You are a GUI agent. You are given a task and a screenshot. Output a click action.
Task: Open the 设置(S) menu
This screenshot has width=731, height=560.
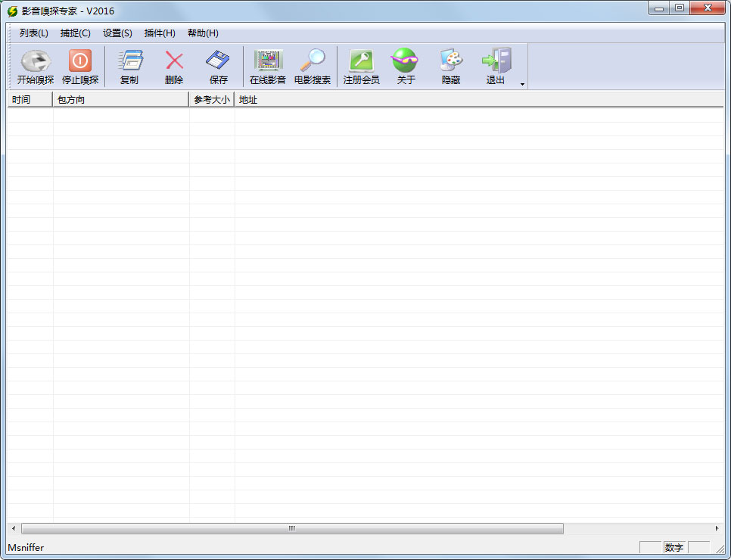[x=117, y=33]
